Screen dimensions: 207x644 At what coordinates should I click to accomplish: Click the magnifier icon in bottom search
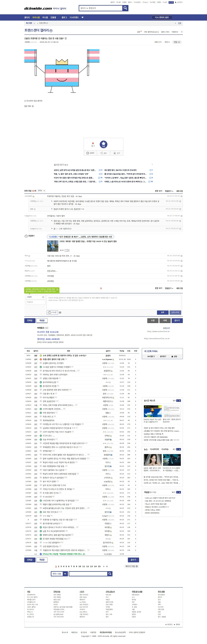(x=110, y=574)
